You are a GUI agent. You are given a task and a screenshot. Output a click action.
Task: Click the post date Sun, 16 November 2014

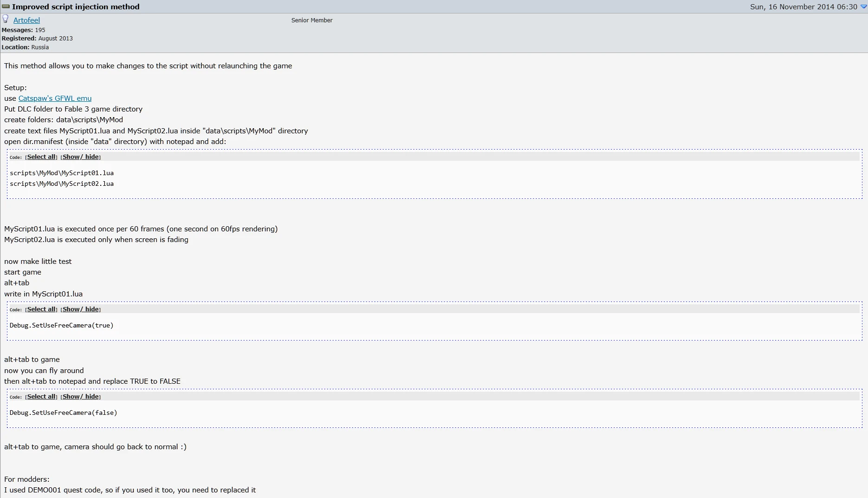[803, 7]
